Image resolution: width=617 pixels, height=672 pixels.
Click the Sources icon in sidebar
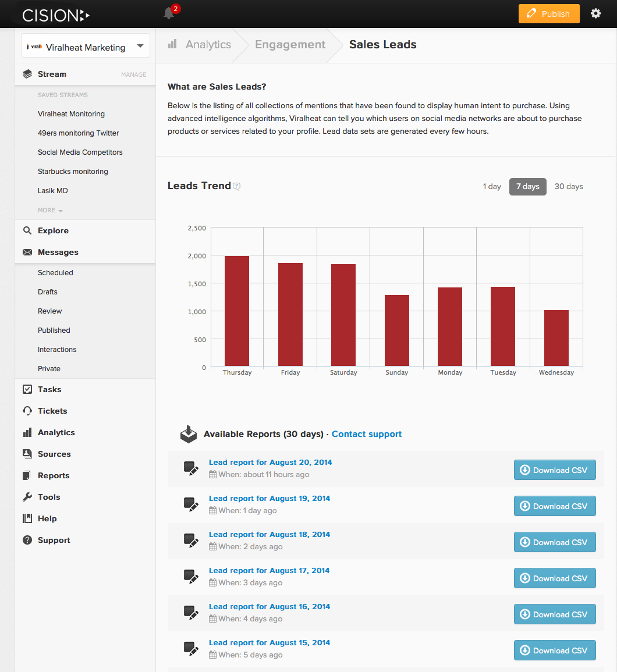pos(27,454)
